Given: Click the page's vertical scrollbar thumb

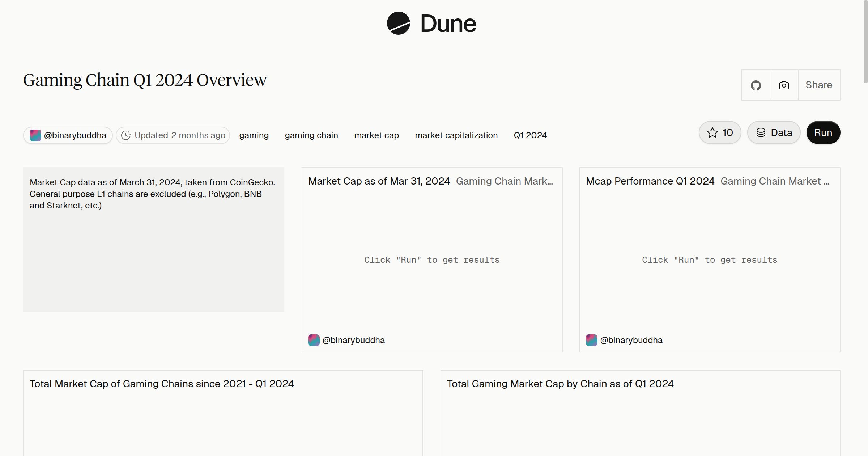Looking at the screenshot, I should (x=865, y=42).
